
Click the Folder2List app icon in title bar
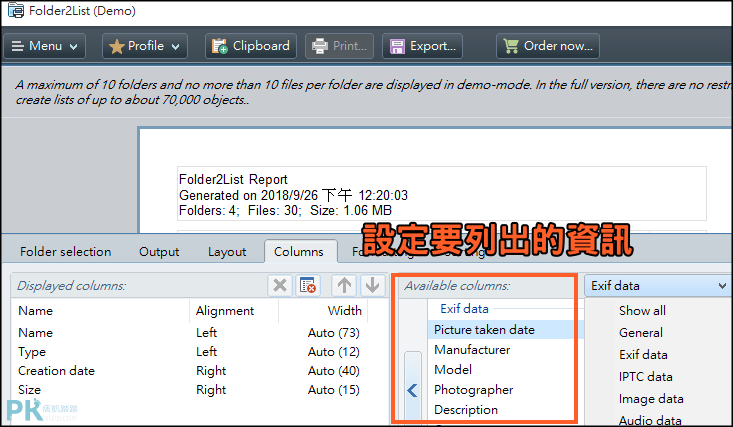point(15,10)
